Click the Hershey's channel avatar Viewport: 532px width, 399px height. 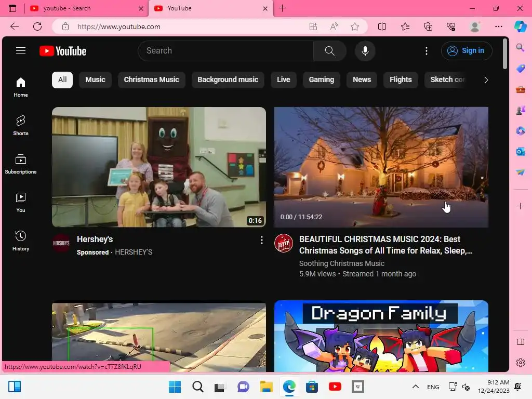click(x=61, y=243)
